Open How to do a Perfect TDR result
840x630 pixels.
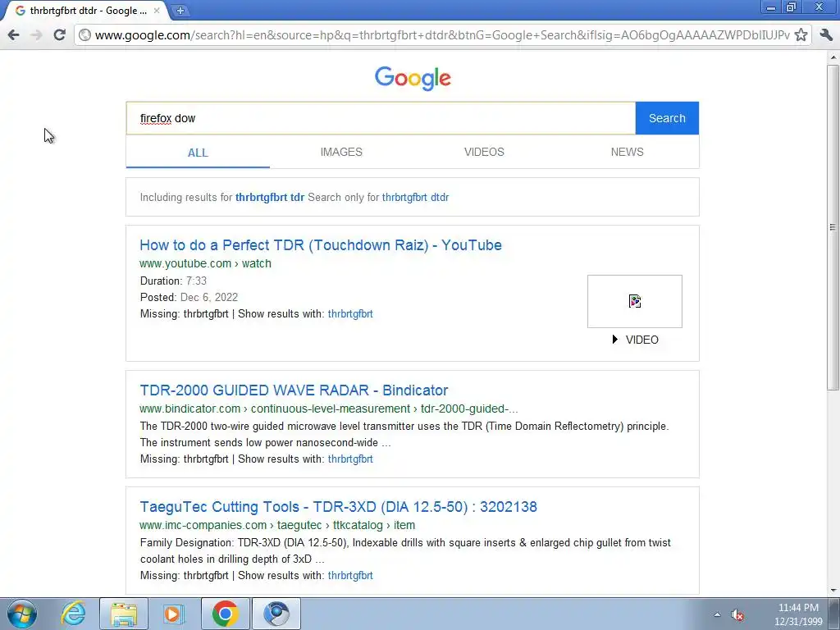click(x=321, y=245)
